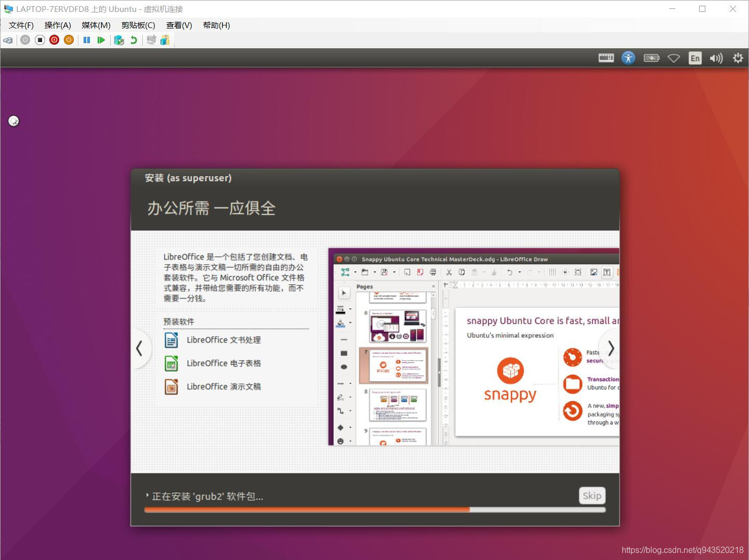Click the '安装 (as superuser)' window title

[189, 178]
